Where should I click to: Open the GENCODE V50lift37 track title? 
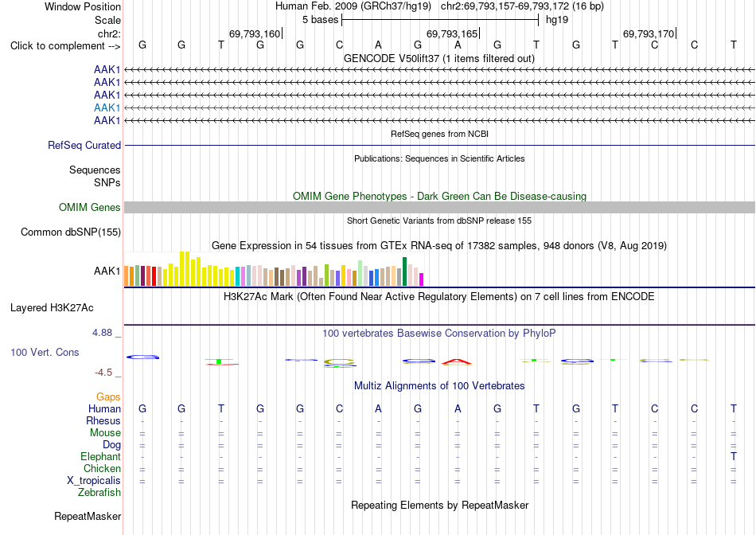(x=438, y=58)
